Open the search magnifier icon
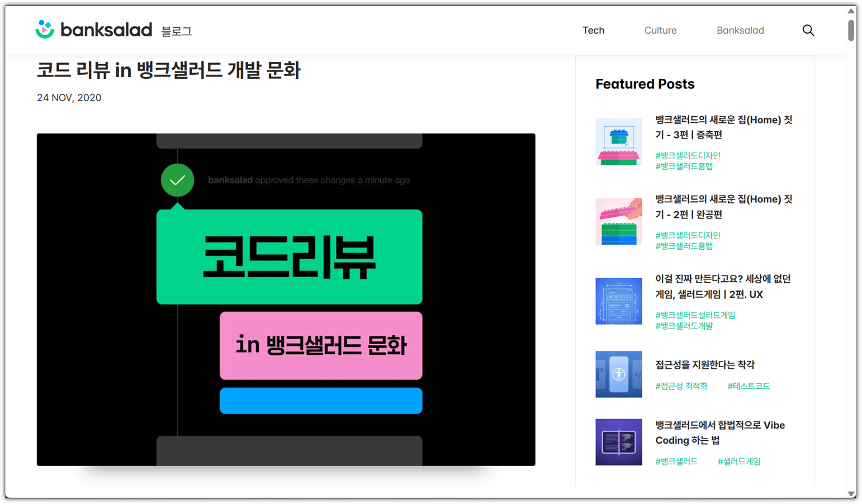The width and height of the screenshot is (862, 504). pos(808,30)
